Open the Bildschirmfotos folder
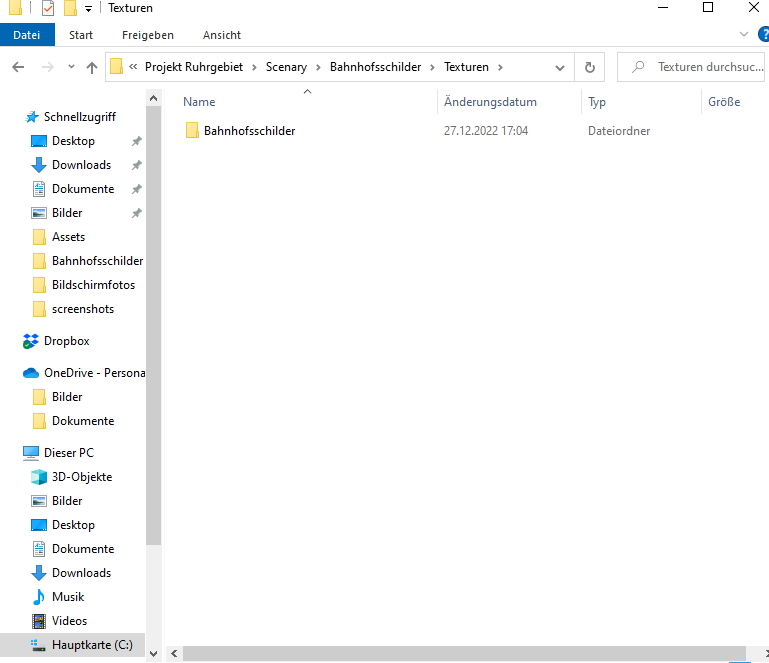This screenshot has height=663, width=769. point(93,285)
